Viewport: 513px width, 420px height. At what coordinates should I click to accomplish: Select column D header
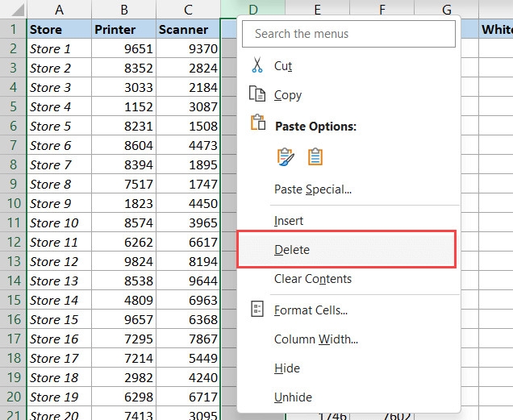pyautogui.click(x=253, y=10)
